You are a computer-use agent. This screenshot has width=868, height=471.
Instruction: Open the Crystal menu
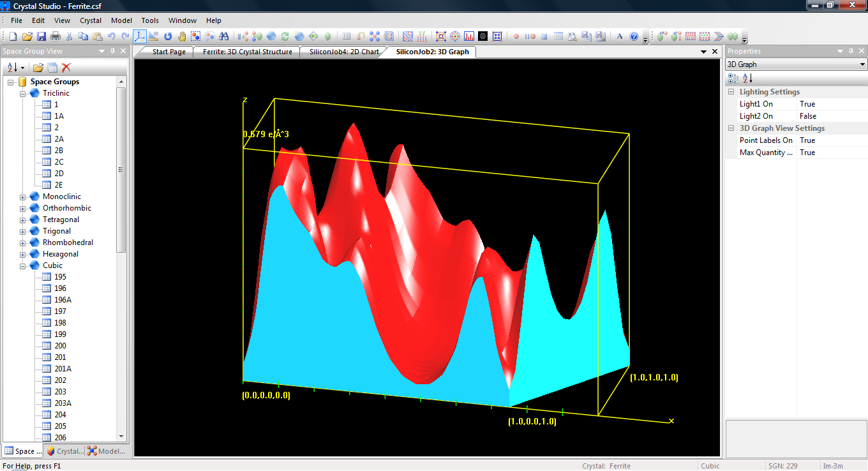tap(91, 20)
